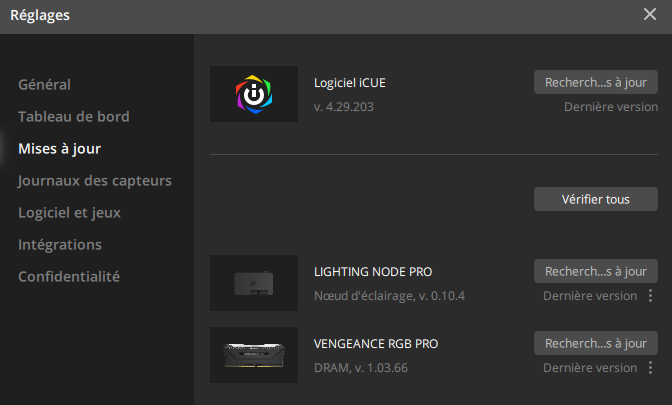Go to Tableau de bord settings

point(74,117)
